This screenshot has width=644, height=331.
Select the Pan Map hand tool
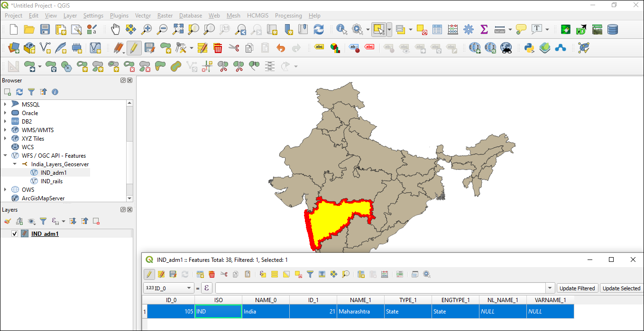(115, 29)
